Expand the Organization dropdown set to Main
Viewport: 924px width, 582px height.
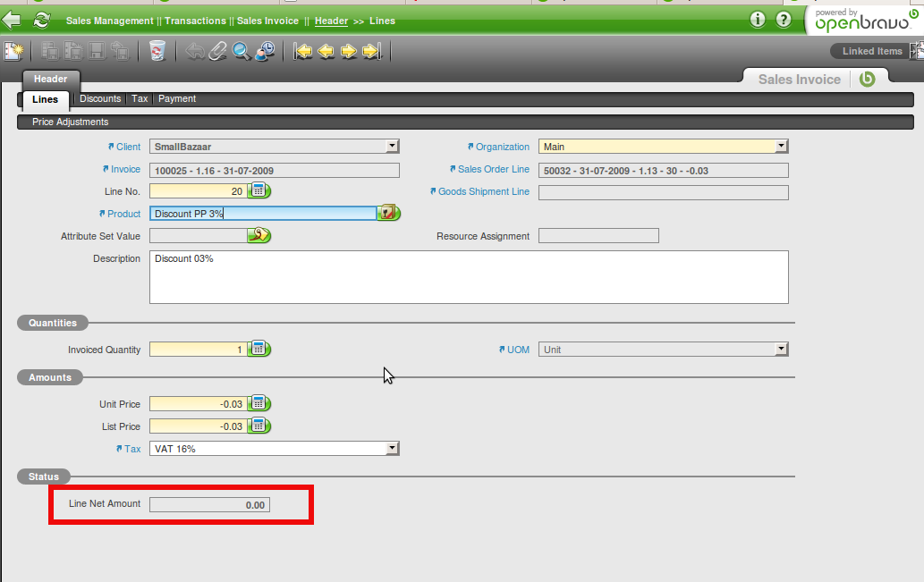click(x=781, y=147)
